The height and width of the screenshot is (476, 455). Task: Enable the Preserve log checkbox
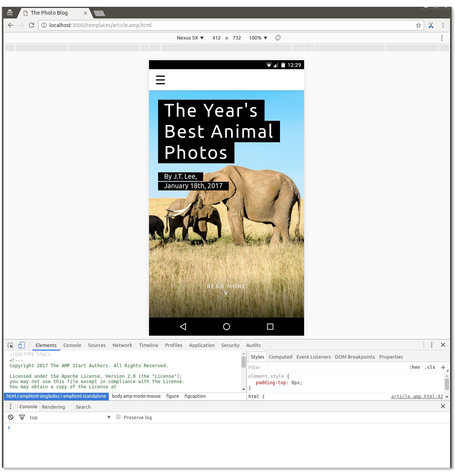pos(119,417)
